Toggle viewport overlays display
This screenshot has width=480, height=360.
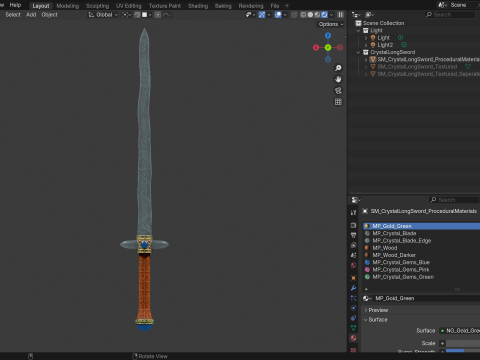[x=278, y=15]
